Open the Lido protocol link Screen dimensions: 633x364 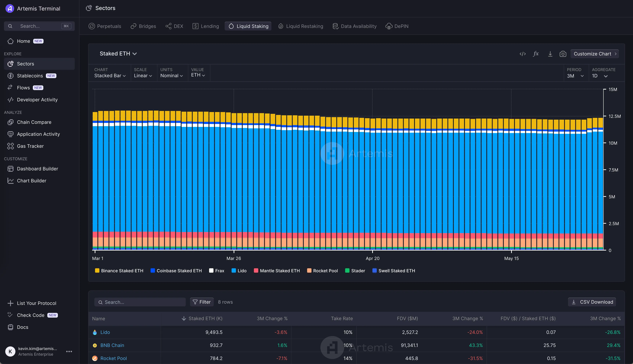point(105,332)
